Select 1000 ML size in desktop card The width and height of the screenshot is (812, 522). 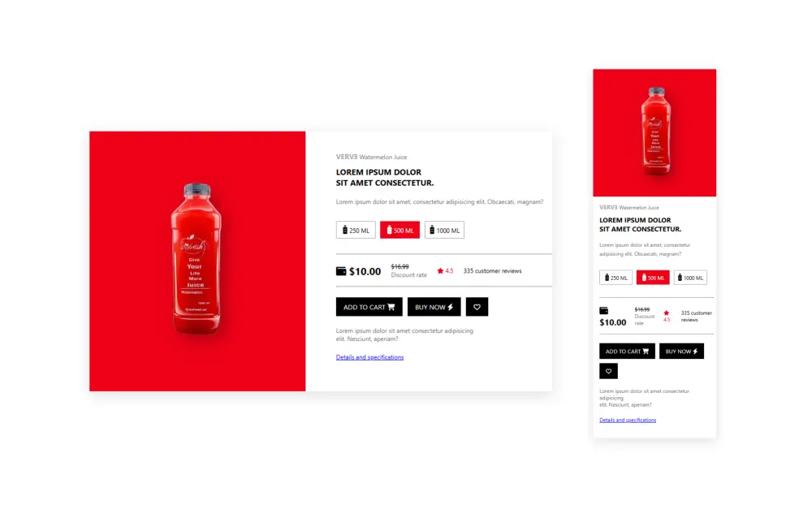click(444, 230)
